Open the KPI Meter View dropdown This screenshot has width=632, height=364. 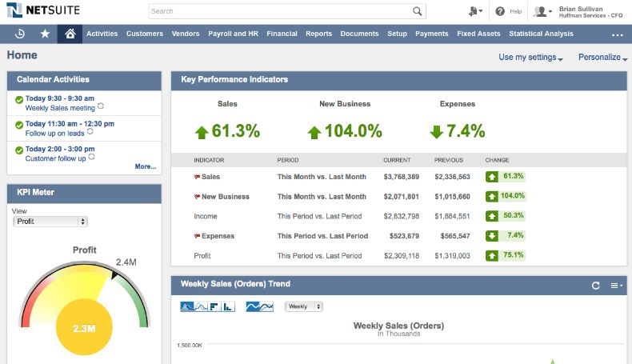[50, 222]
